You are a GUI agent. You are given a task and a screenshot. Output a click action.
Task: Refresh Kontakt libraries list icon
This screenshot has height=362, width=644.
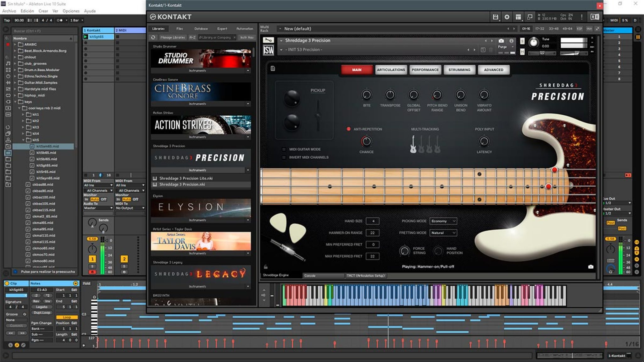point(153,37)
